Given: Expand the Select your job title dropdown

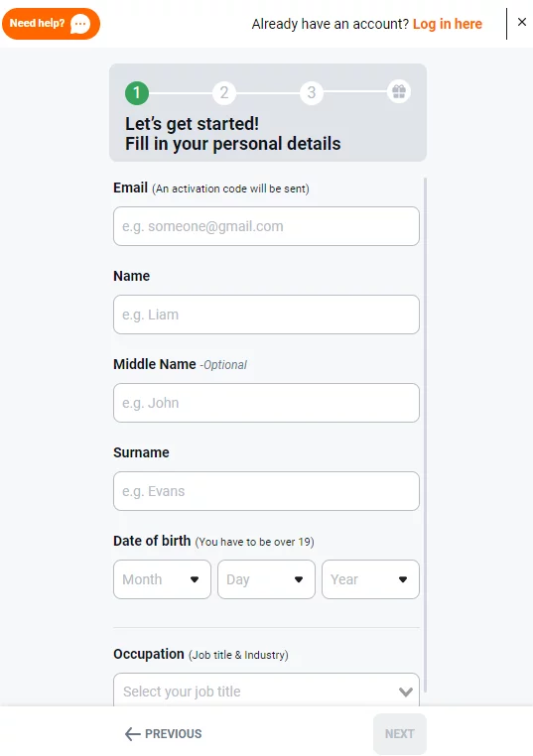Looking at the screenshot, I should tap(266, 690).
